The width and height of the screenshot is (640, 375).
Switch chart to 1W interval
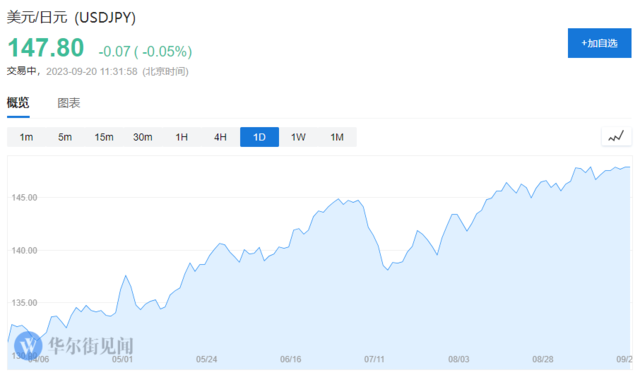tap(298, 137)
